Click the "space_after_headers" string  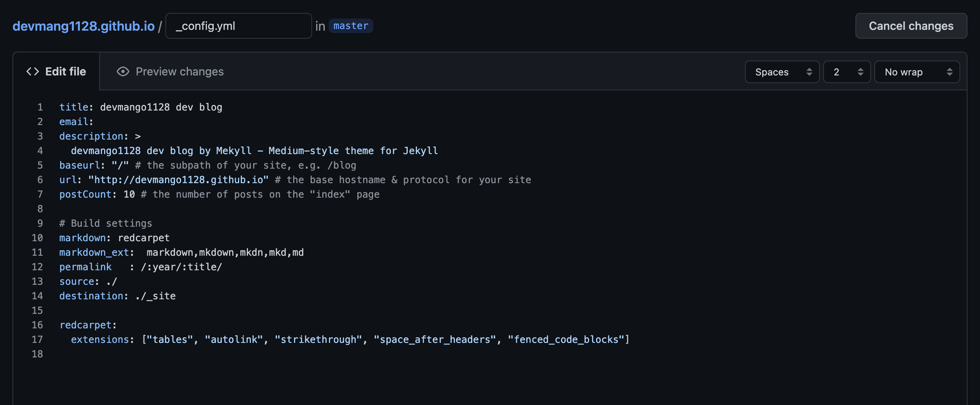click(435, 339)
